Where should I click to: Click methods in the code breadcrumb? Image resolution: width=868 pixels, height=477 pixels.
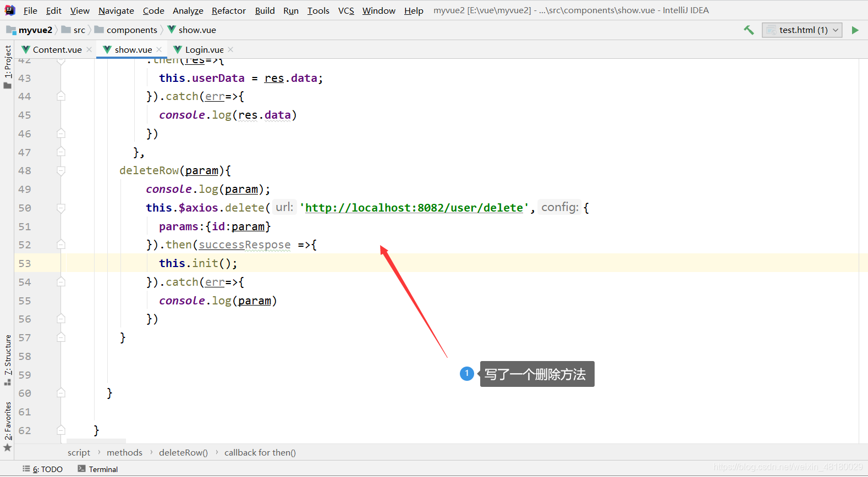coord(124,453)
